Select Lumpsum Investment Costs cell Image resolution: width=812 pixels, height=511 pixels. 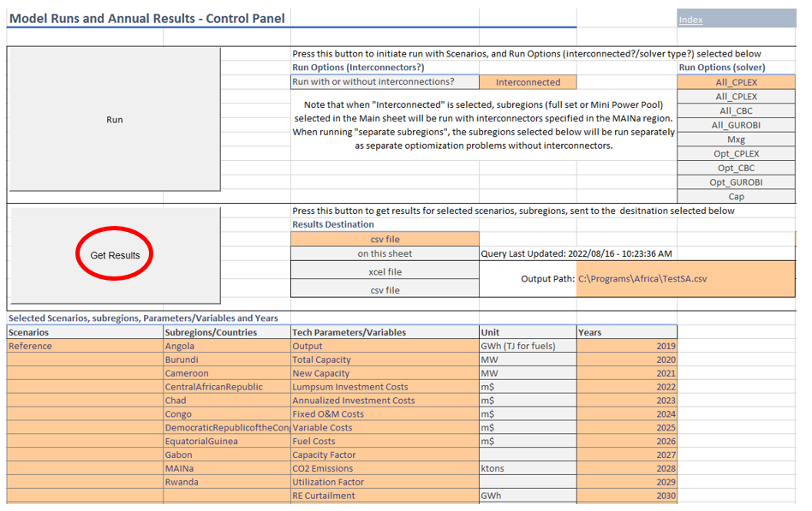tap(385, 387)
